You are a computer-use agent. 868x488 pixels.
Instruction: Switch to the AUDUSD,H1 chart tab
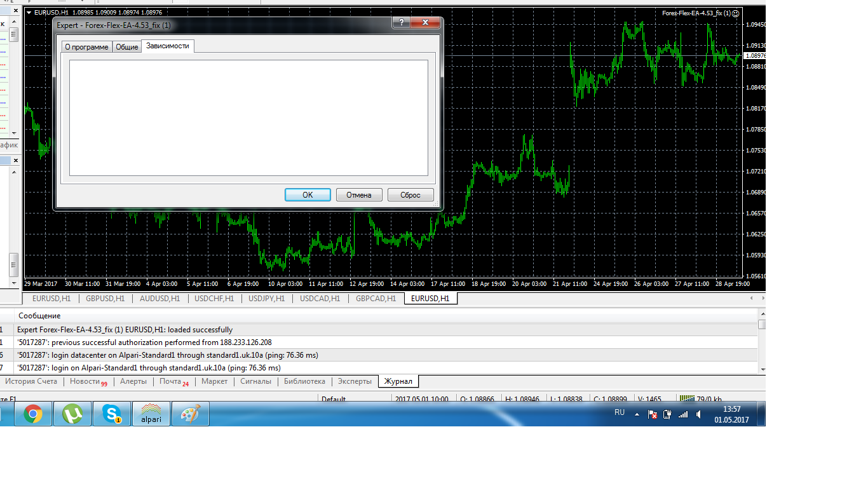(x=159, y=299)
